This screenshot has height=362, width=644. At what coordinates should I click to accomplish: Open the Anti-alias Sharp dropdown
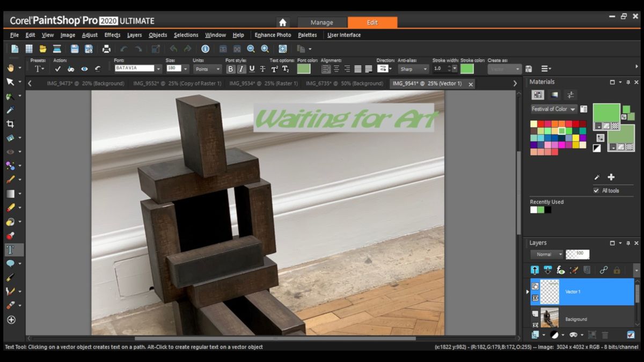click(425, 69)
